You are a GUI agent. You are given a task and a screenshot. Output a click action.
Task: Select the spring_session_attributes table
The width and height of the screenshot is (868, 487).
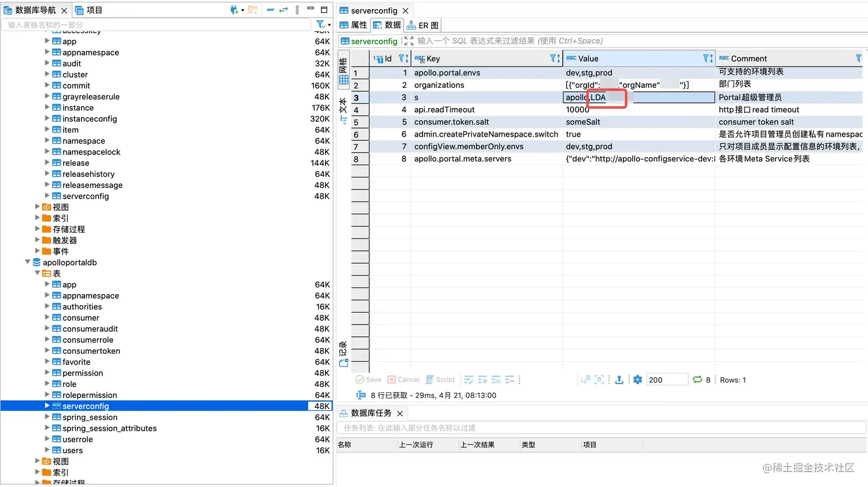109,428
